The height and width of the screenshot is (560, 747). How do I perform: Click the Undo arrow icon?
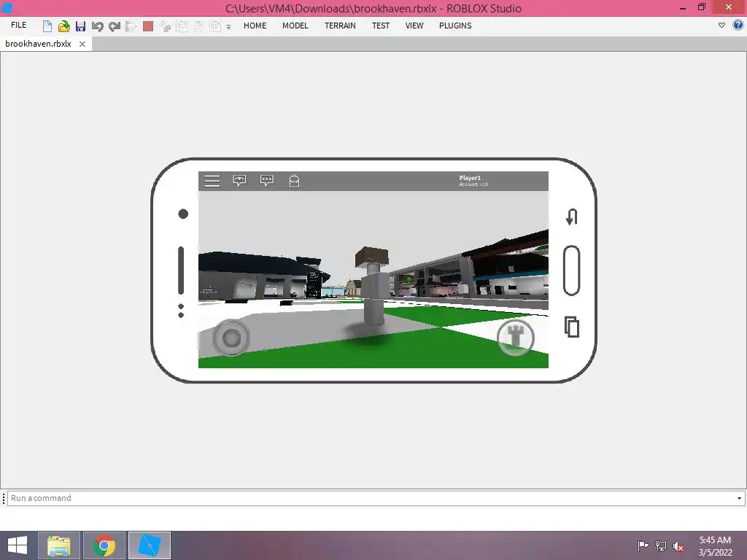[97, 26]
